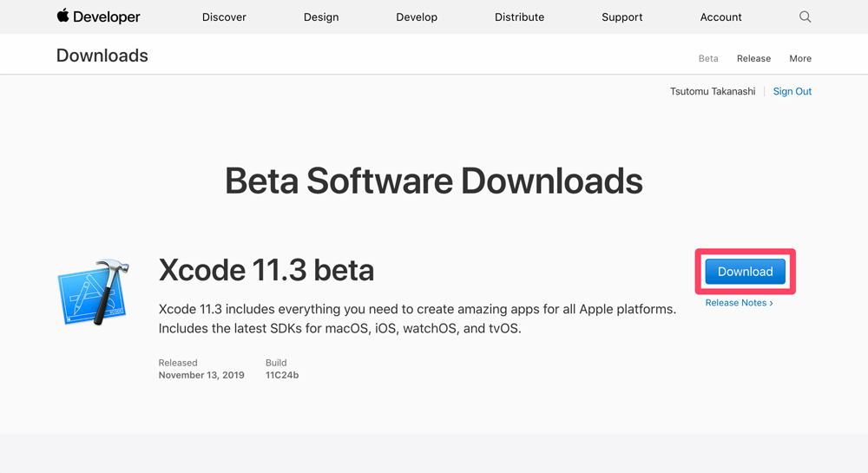
Task: Click the Sign Out link
Action: click(792, 91)
